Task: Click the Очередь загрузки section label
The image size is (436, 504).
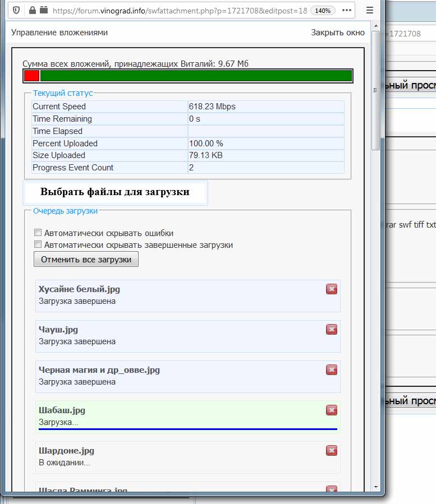Action: coord(65,211)
